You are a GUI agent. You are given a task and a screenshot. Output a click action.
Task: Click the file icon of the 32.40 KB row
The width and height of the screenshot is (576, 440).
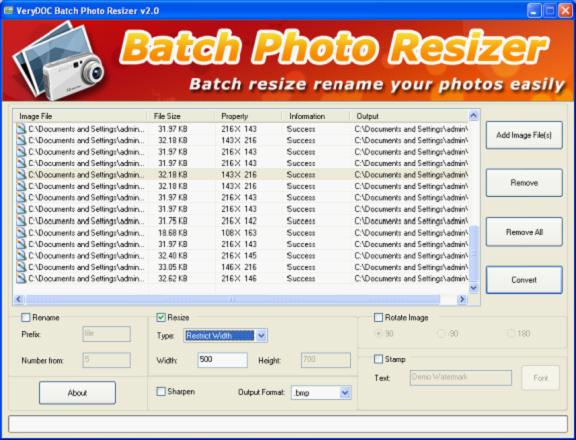tap(21, 255)
